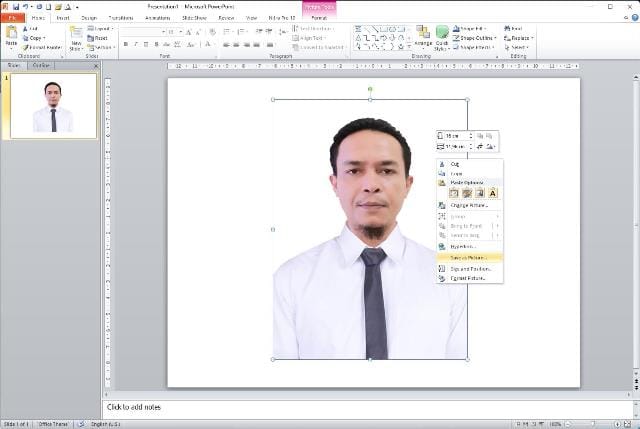The image size is (640, 429).
Task: Open Format Picture from context menu
Action: pyautogui.click(x=467, y=279)
